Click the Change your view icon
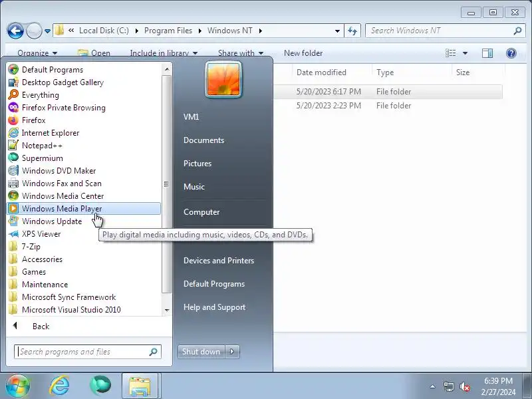532x399 pixels. point(451,53)
